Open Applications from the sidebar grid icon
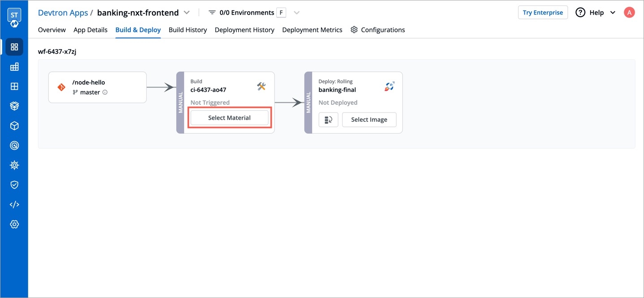644x298 pixels. (14, 47)
